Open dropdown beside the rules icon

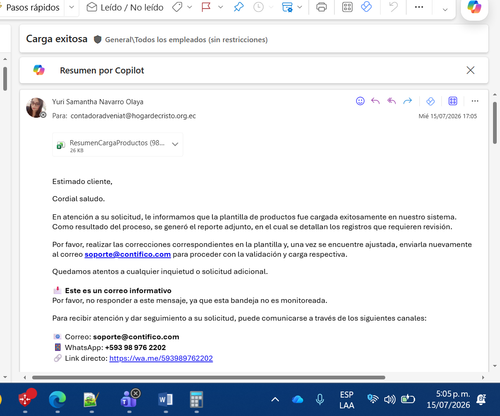(x=300, y=7)
